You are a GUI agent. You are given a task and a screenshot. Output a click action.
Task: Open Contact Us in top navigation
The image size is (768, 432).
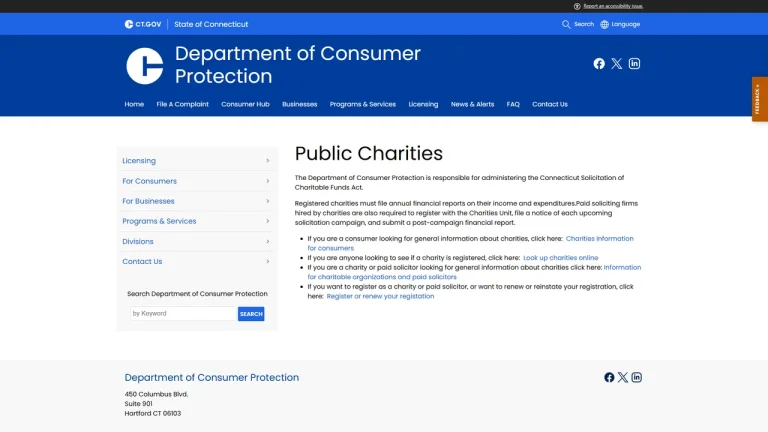point(550,104)
